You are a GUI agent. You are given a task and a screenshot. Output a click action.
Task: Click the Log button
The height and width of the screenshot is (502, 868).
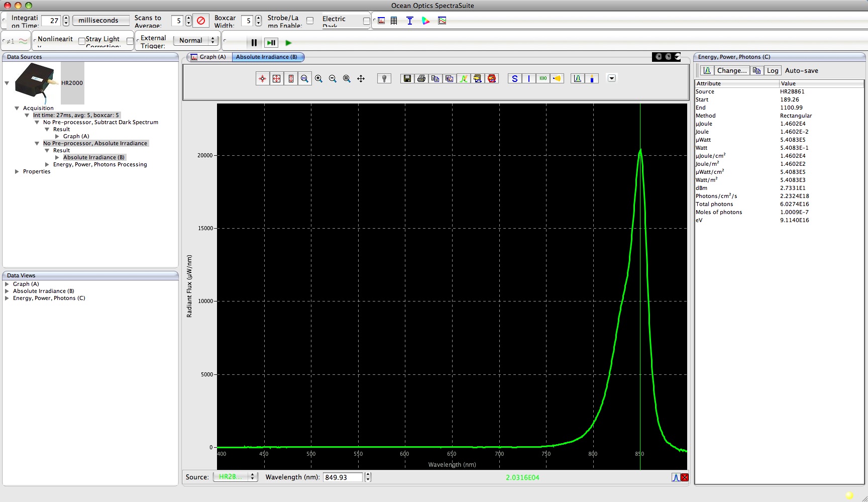tap(773, 70)
